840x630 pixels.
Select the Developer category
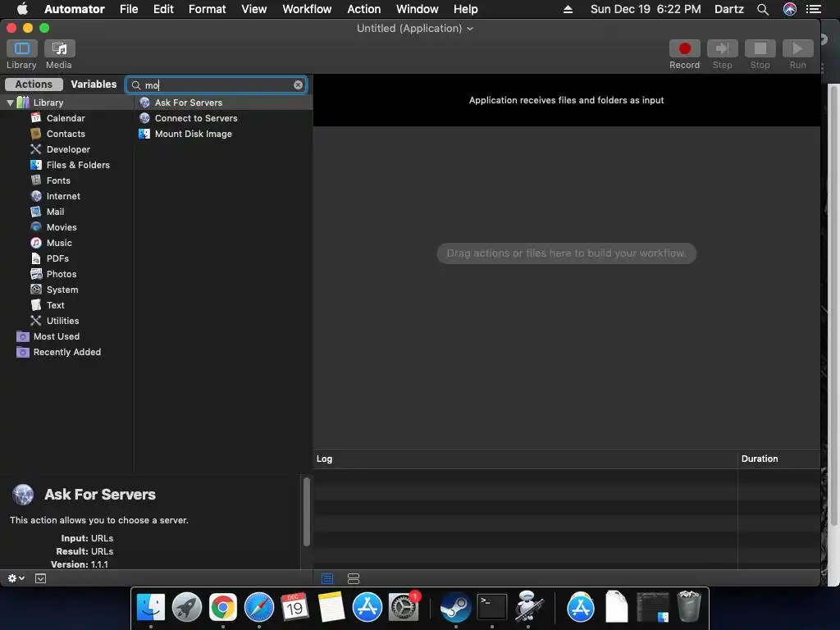click(66, 149)
